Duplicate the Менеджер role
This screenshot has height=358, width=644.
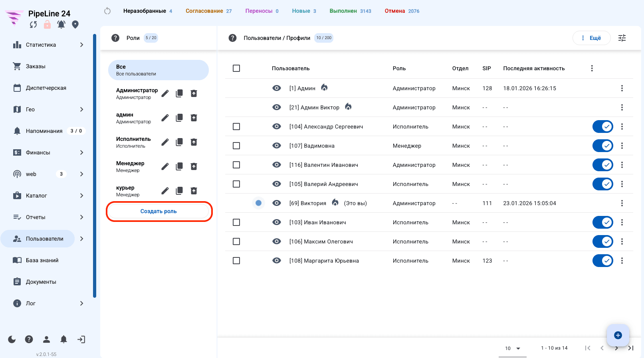pos(179,166)
